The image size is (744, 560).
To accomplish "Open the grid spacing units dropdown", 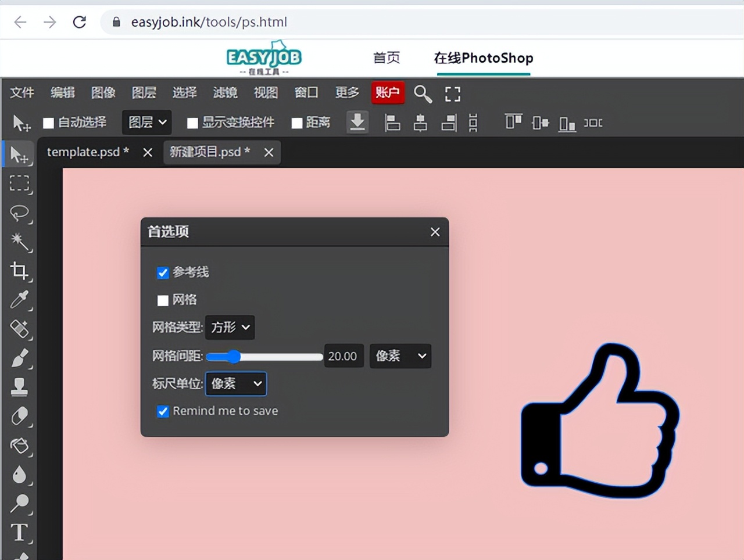I will (x=400, y=356).
